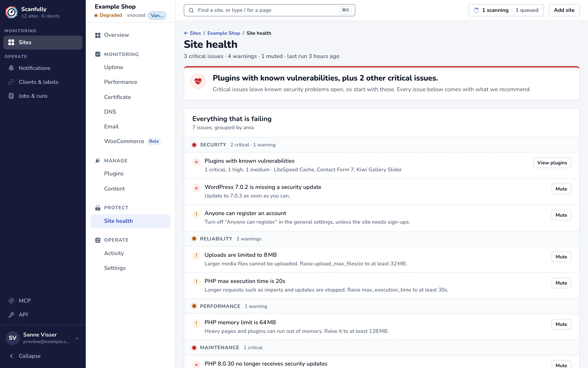Click the scanning spinner icon
This screenshot has width=588, height=368.
point(476,10)
